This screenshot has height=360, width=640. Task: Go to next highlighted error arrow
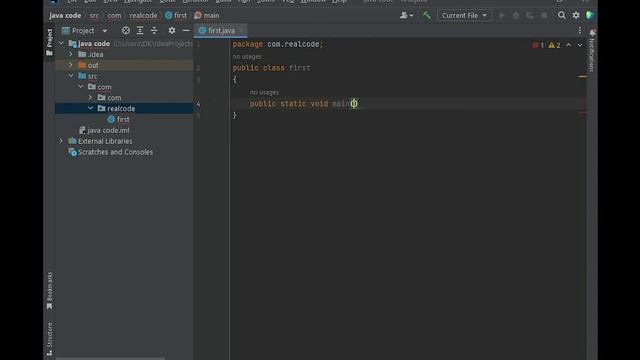pos(580,45)
